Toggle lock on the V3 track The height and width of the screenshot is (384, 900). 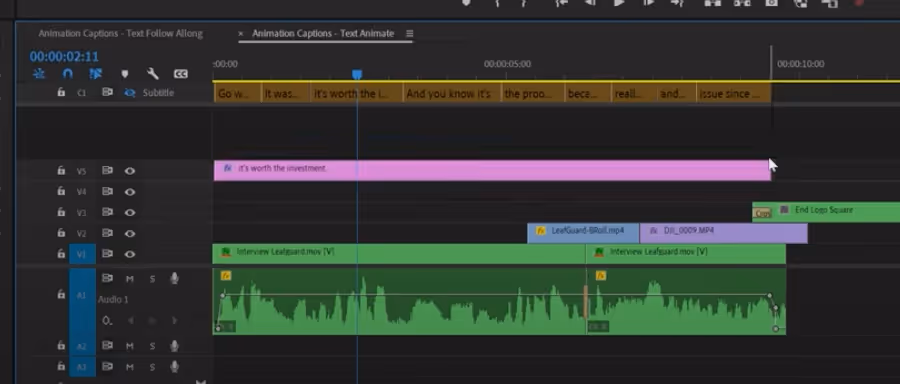click(x=61, y=212)
